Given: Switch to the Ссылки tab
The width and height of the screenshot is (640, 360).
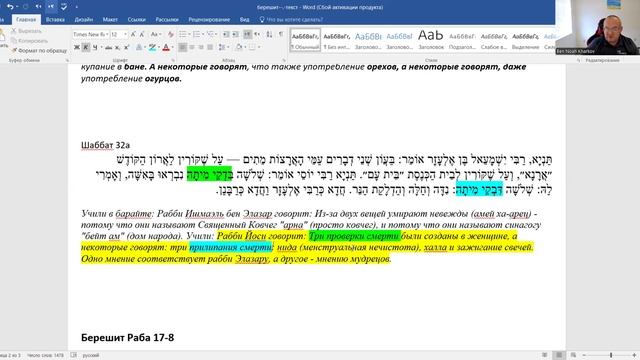Looking at the screenshot, I should click(136, 20).
